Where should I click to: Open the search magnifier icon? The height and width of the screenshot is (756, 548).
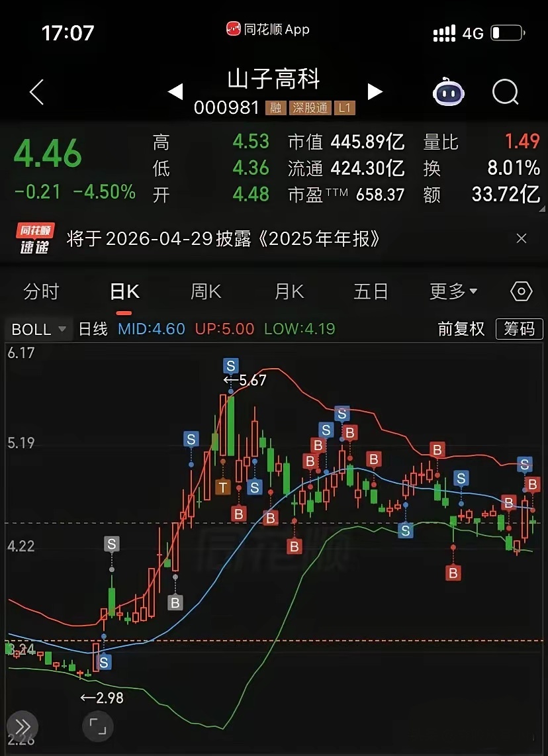click(x=505, y=92)
